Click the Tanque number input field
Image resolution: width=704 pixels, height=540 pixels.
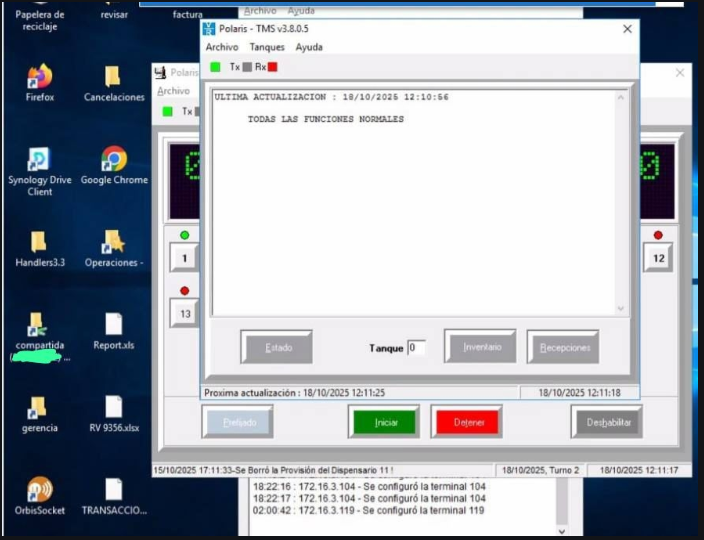[416, 348]
